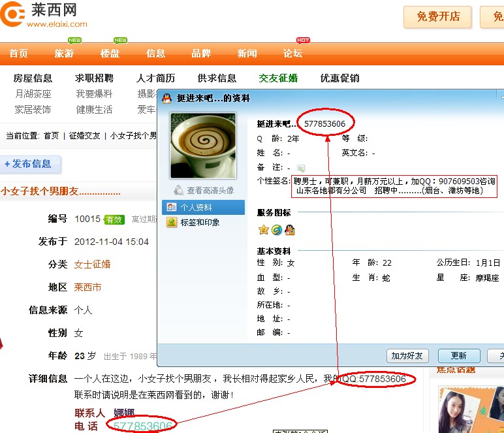Open the 优惠促销 category link
Viewport: 504px width, 433px height.
tap(339, 78)
